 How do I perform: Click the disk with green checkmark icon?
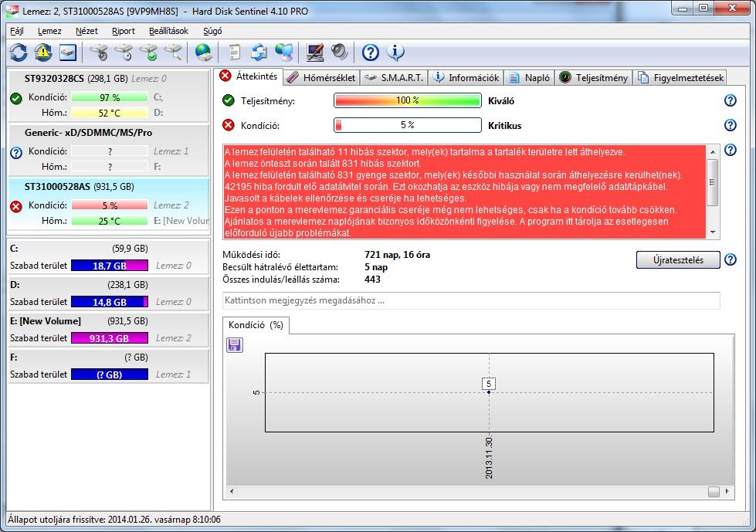click(x=148, y=52)
